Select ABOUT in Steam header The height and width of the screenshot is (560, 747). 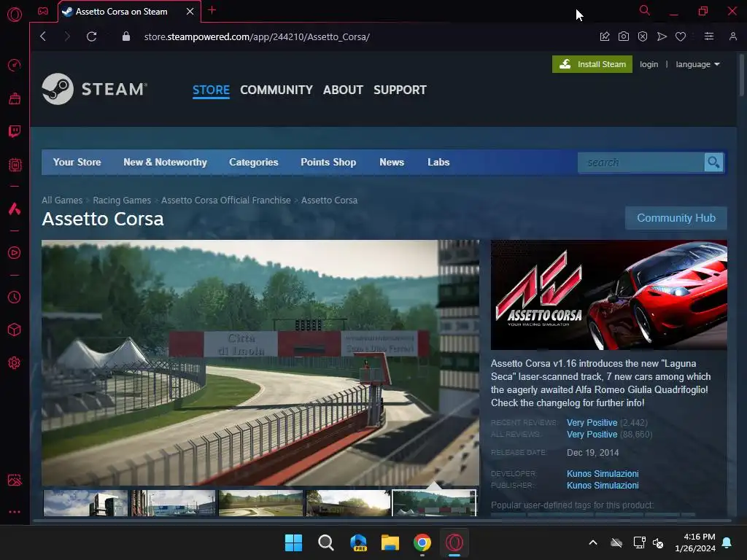pyautogui.click(x=343, y=90)
